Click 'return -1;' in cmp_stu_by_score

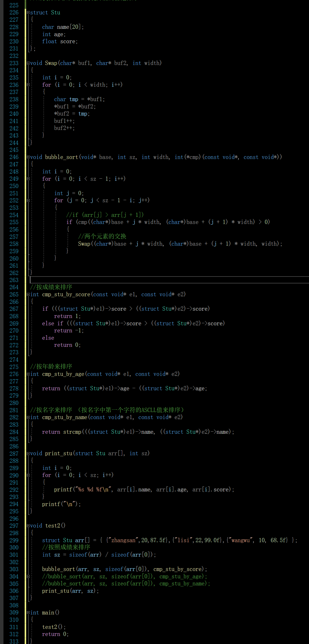pyautogui.click(x=69, y=331)
